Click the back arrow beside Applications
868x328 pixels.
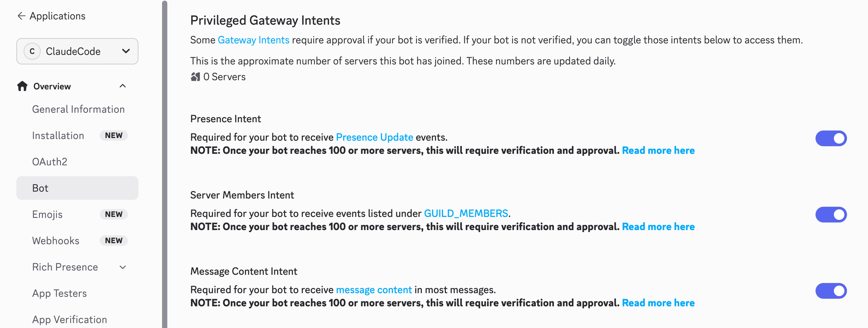point(21,15)
